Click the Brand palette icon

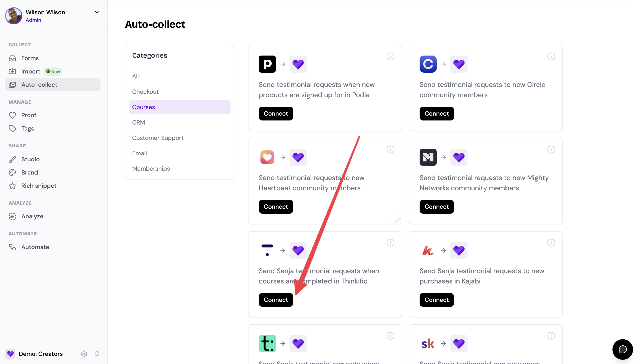[x=12, y=173]
